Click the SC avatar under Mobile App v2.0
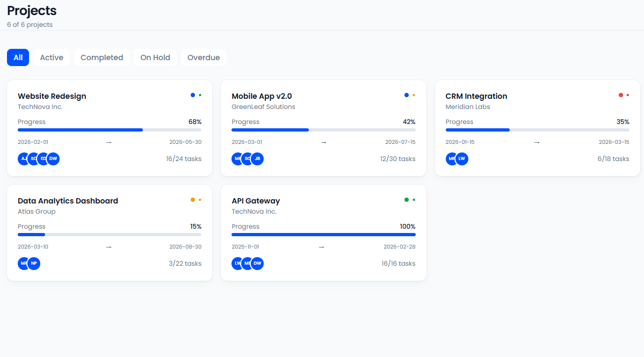The width and height of the screenshot is (644, 357). [247, 158]
